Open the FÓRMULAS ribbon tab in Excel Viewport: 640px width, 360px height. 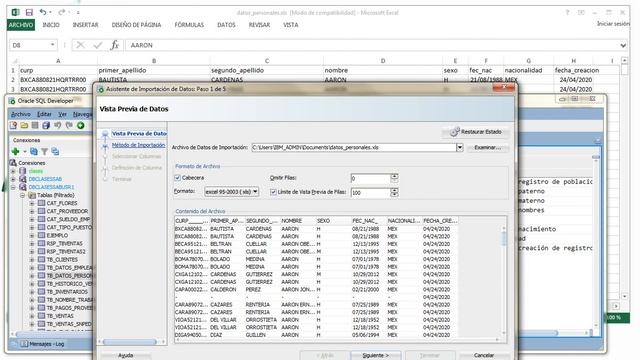click(189, 25)
